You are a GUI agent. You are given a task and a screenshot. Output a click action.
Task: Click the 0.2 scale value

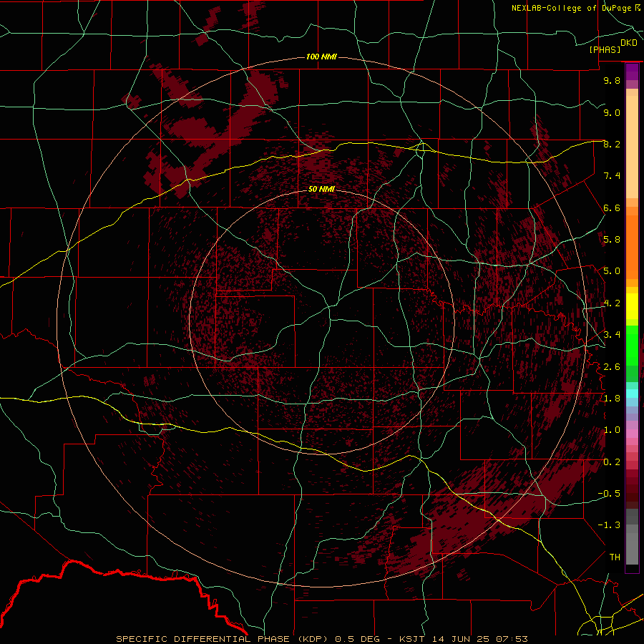tap(612, 462)
